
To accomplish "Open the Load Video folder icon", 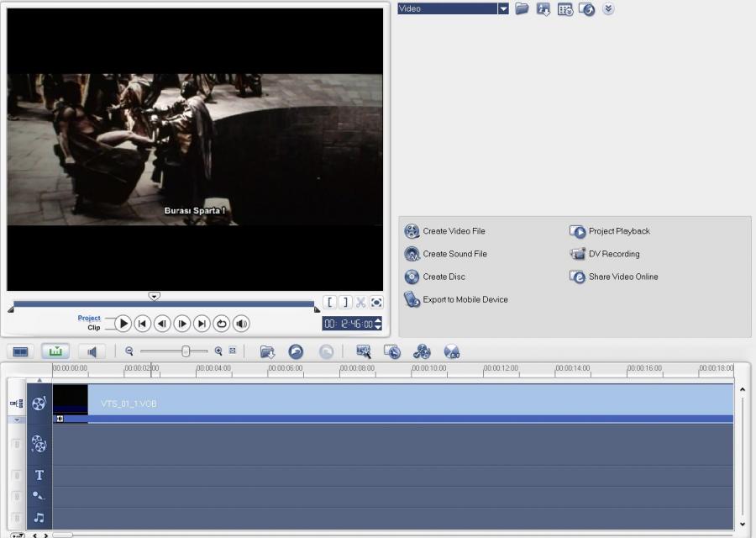I will pyautogui.click(x=522, y=8).
